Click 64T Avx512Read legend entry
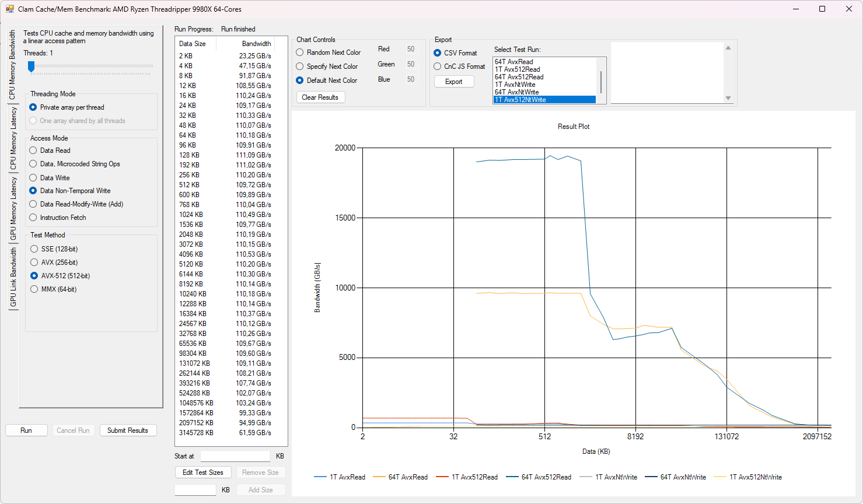This screenshot has height=504, width=863. point(539,477)
